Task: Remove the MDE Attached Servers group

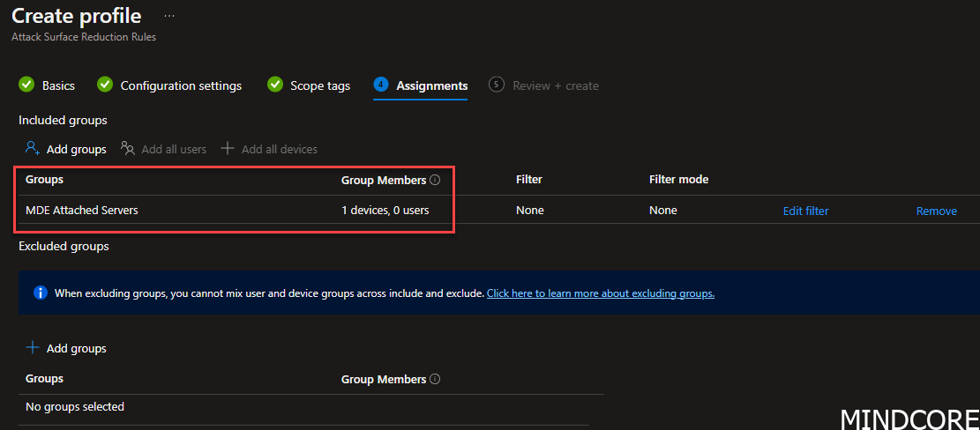Action: (936, 211)
